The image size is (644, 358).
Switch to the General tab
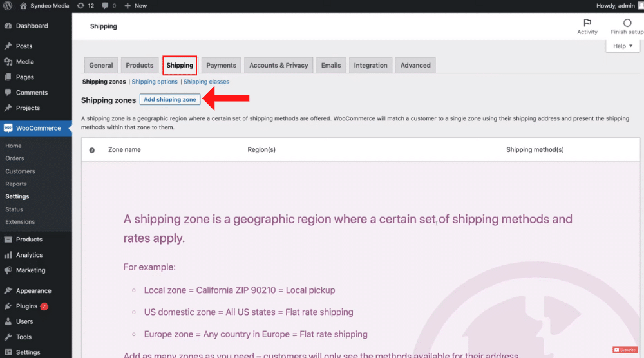(x=100, y=65)
